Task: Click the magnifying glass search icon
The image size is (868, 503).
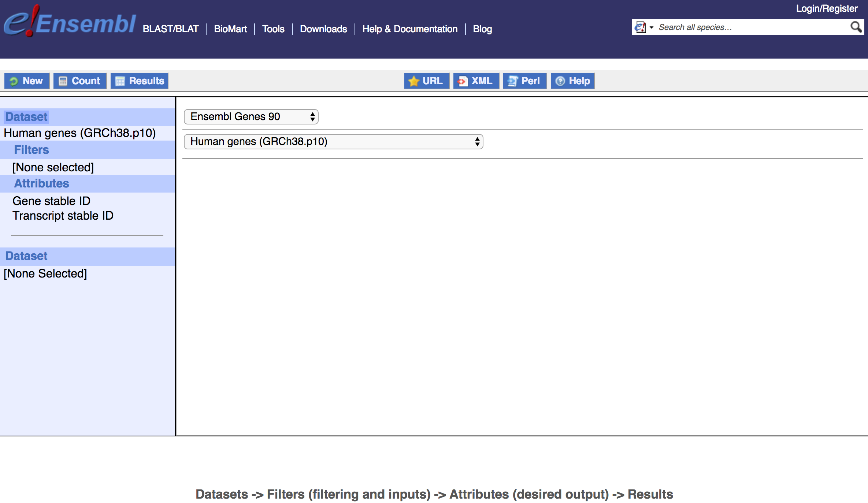Action: click(x=856, y=27)
